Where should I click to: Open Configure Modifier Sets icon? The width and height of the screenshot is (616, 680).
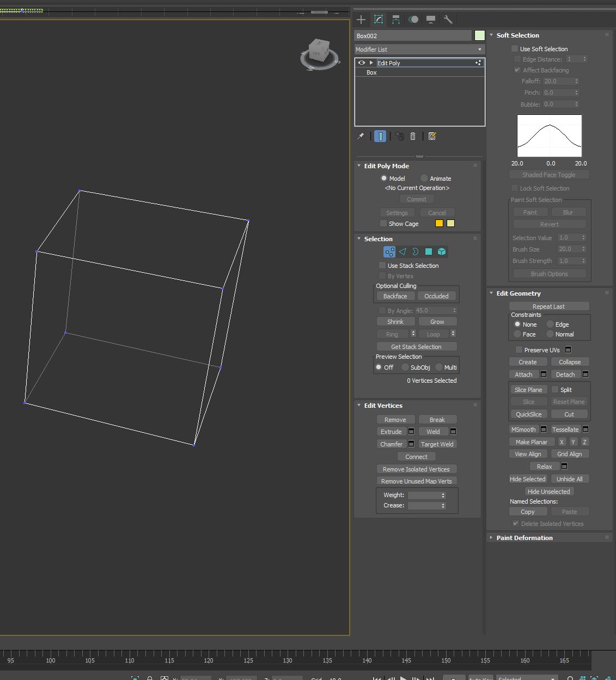(432, 136)
